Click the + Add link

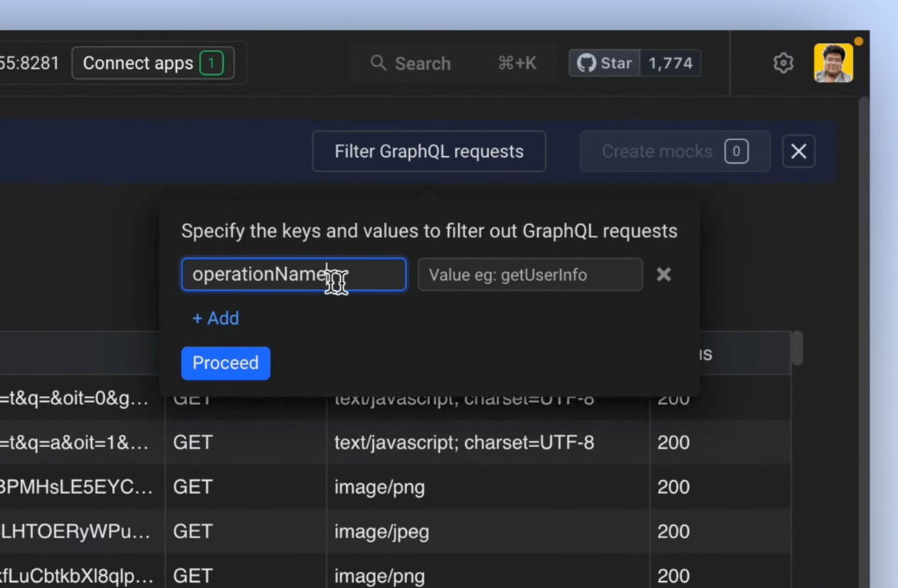(x=215, y=318)
